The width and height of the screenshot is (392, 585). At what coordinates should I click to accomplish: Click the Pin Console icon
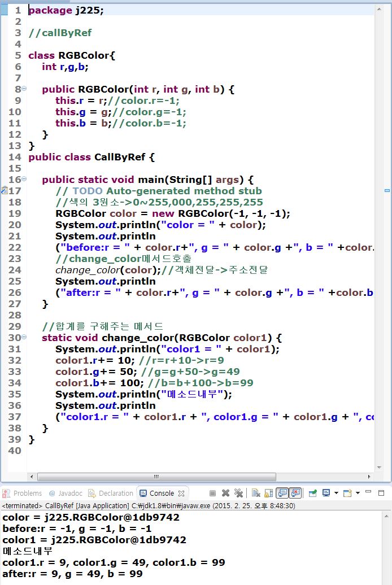pyautogui.click(x=313, y=493)
